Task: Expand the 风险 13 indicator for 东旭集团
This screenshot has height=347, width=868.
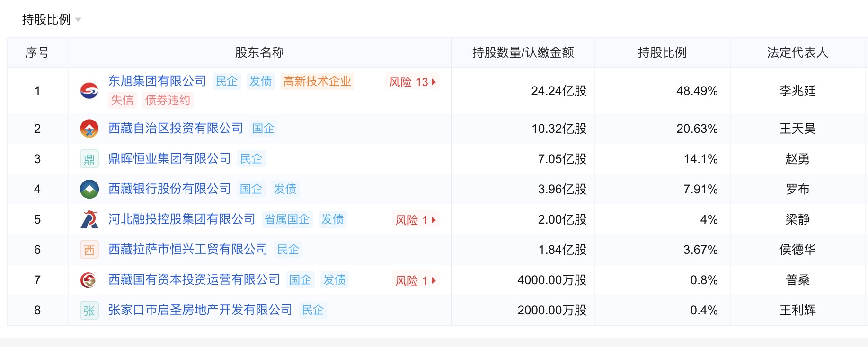Action: 412,82
